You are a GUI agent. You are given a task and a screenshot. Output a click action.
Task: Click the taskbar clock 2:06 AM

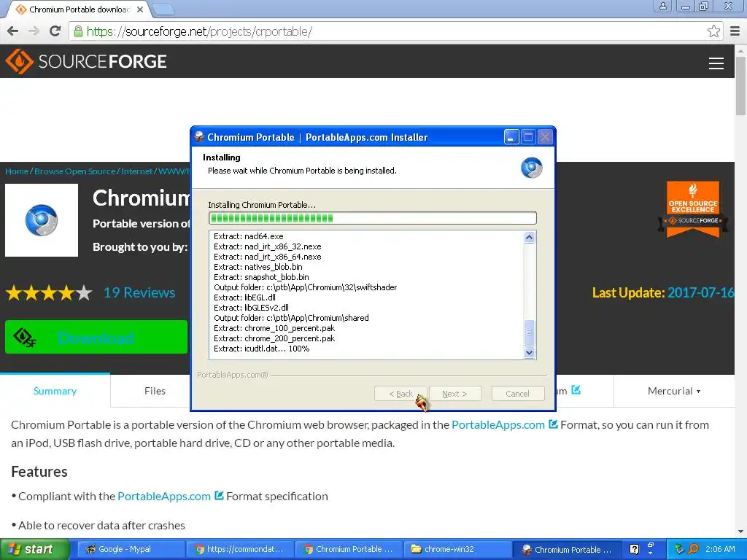point(720,549)
